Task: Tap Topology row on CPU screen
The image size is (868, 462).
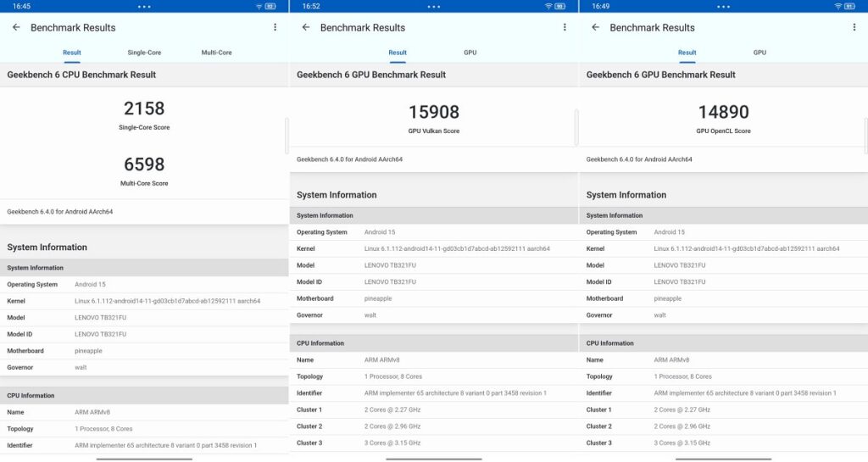Action: coord(144,429)
